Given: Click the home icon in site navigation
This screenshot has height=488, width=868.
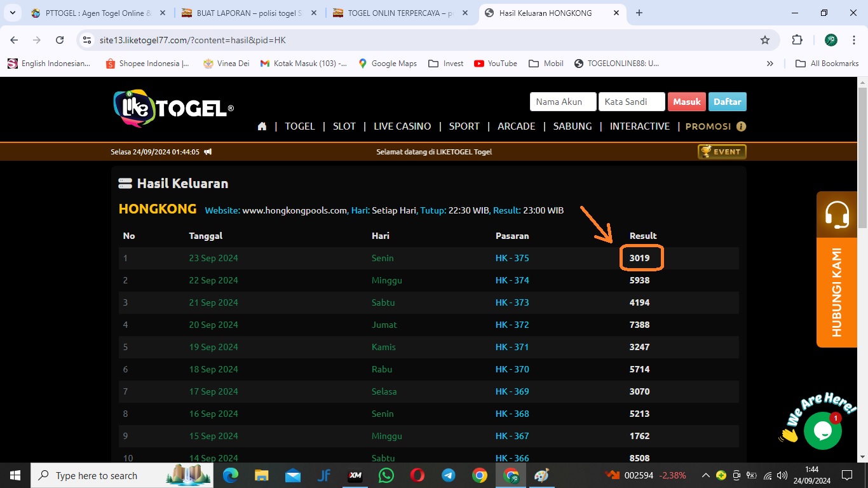Looking at the screenshot, I should point(262,126).
